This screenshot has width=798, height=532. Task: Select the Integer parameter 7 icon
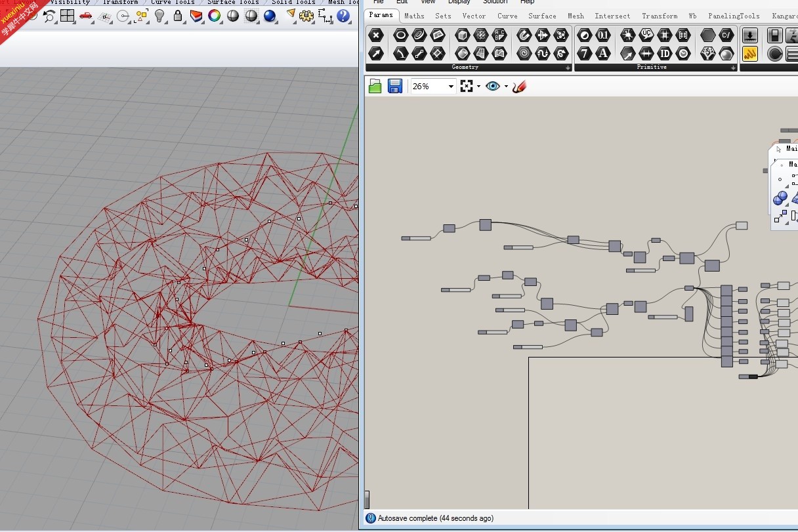click(585, 53)
